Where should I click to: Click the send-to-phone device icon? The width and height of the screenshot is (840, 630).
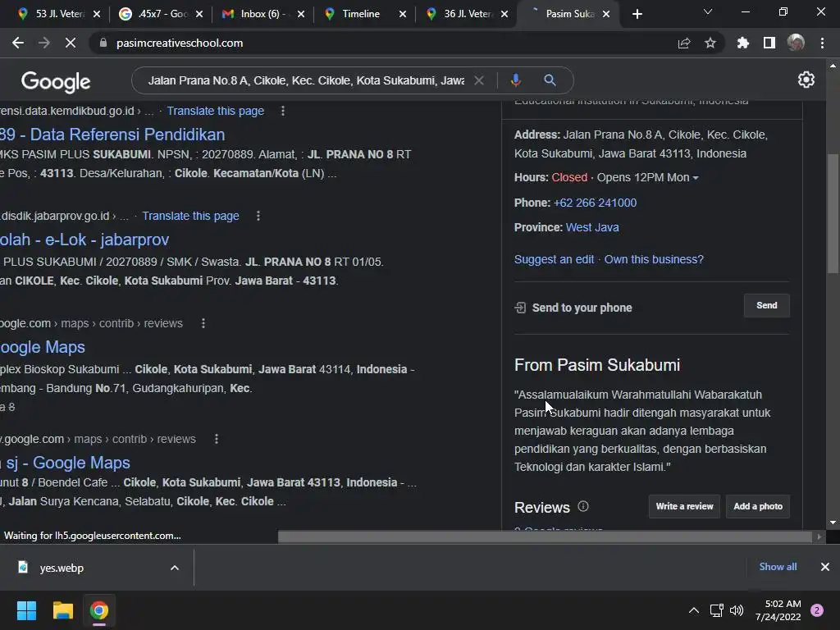520,308
